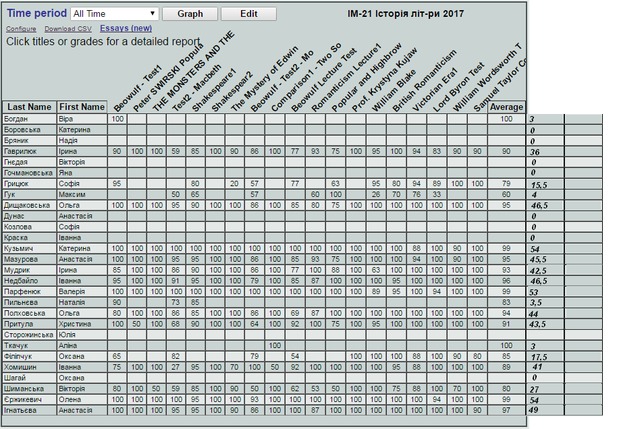The width and height of the screenshot is (617, 429).
Task: Click the italic score 27 beside Шиманська
Action: [534, 389]
